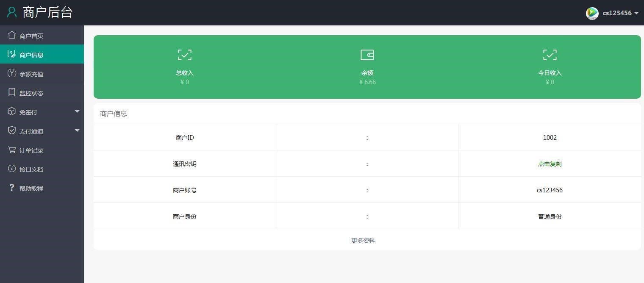The image size is (644, 283).
Task: Click 点击复制 to copy the key
Action: (550, 164)
